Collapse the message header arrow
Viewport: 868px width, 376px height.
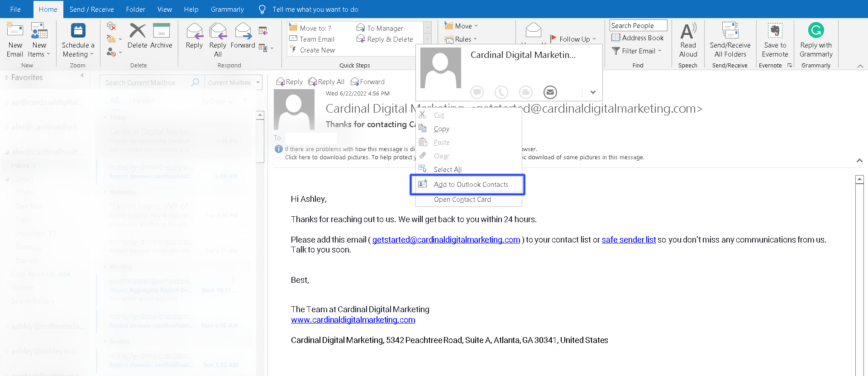859,161
